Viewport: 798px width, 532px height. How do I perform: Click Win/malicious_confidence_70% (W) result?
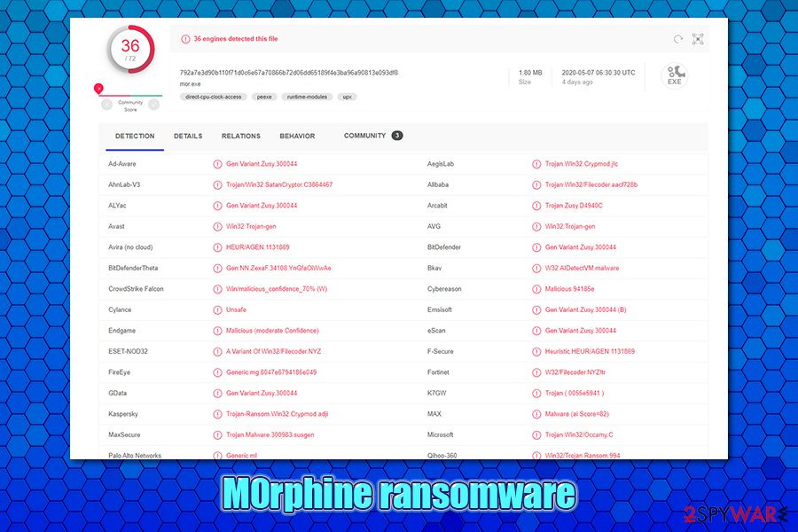[277, 289]
